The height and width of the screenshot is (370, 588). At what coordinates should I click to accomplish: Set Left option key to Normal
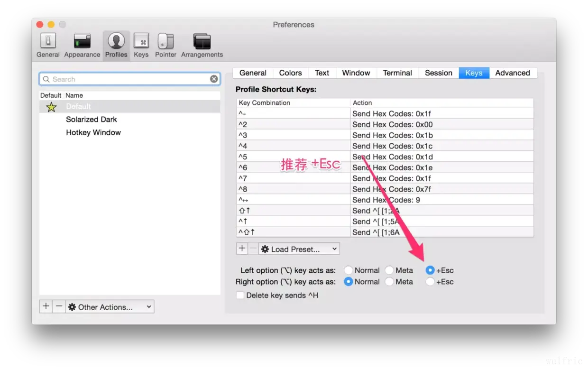click(348, 270)
